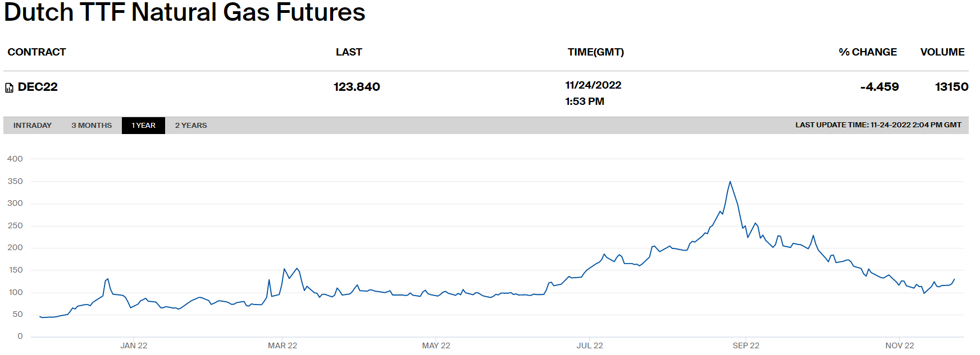Image resolution: width=980 pixels, height=355 pixels.
Task: Click the JAN 22 x-axis label
Action: pos(134,345)
